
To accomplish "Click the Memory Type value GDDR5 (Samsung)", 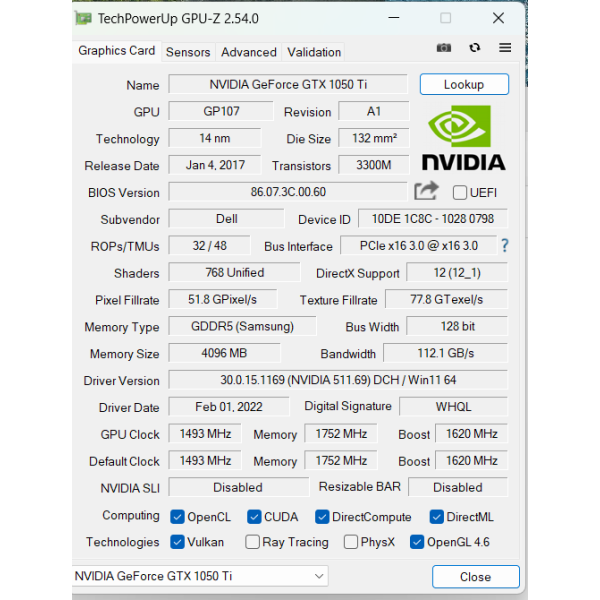I will 242,326.
